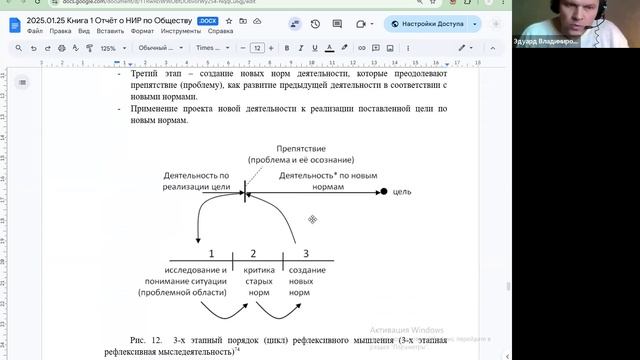Open browser extensions puzzle icon
Image resolution: width=640 pixels, height=360 pixels.
(x=467, y=2)
